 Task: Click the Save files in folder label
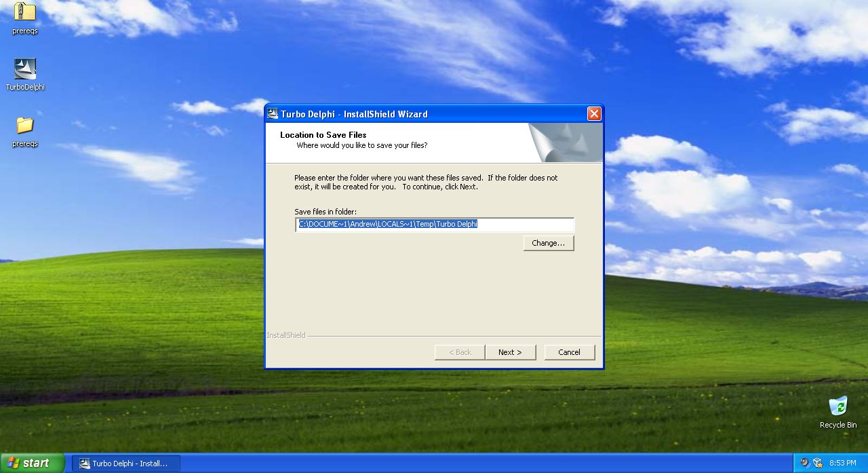[x=325, y=212]
